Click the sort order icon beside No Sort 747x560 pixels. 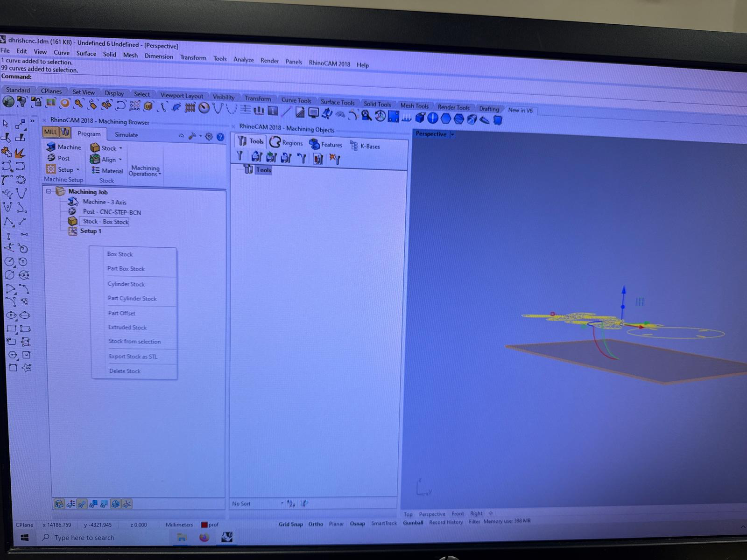[291, 504]
